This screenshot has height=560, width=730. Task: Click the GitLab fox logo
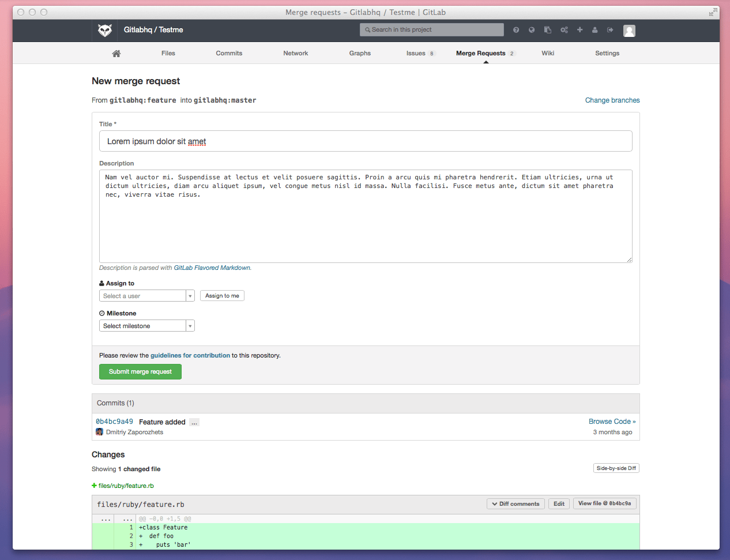[x=104, y=29]
